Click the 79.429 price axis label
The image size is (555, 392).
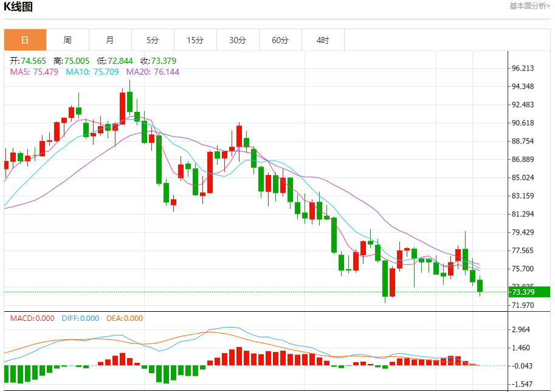[x=523, y=232]
